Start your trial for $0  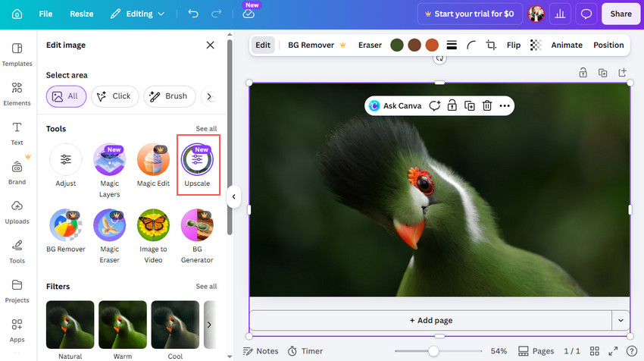tap(470, 14)
